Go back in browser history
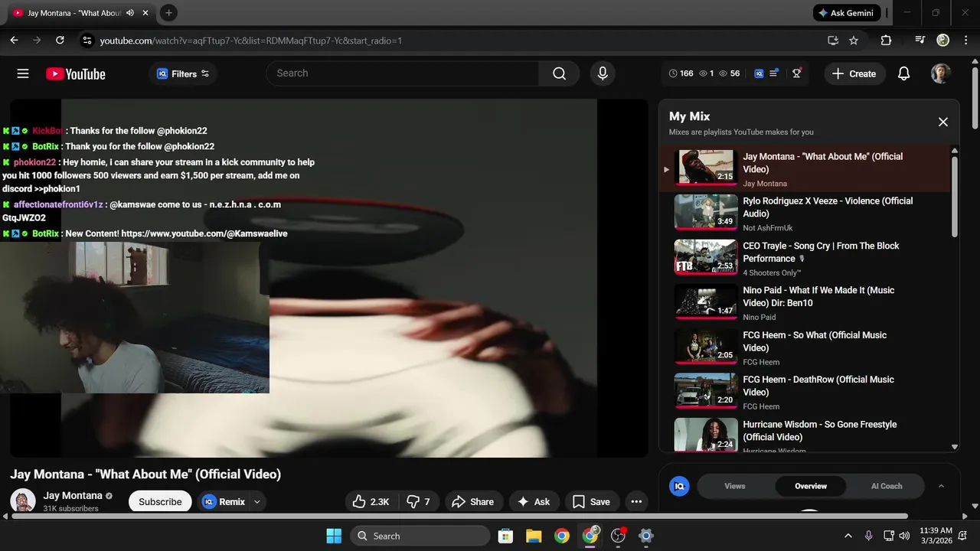Viewport: 980px width, 551px height. point(14,40)
